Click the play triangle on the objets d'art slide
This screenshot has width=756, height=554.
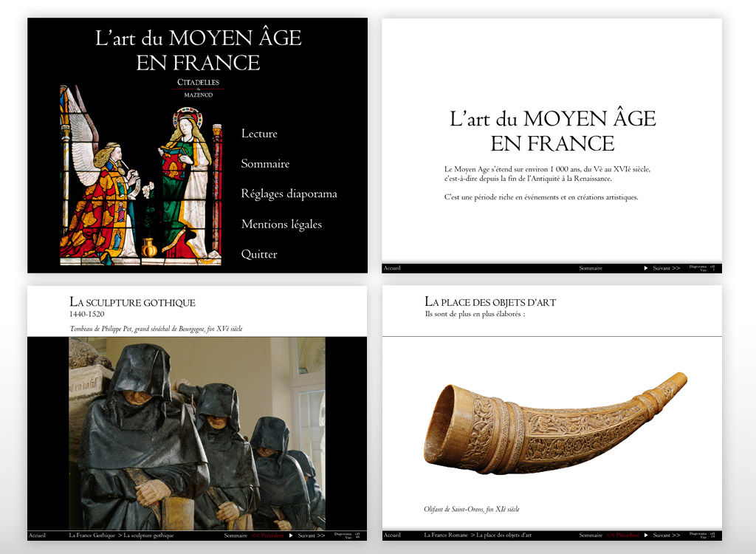pos(646,536)
